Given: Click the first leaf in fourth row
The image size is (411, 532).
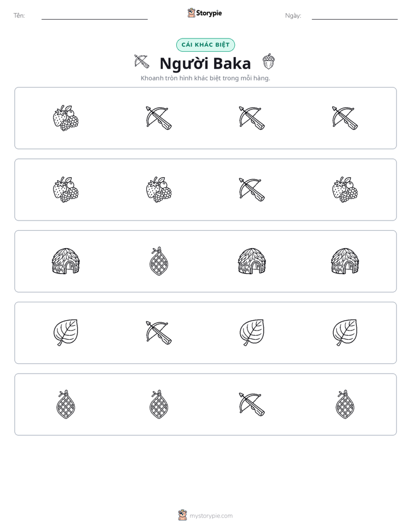Looking at the screenshot, I should pos(66,333).
